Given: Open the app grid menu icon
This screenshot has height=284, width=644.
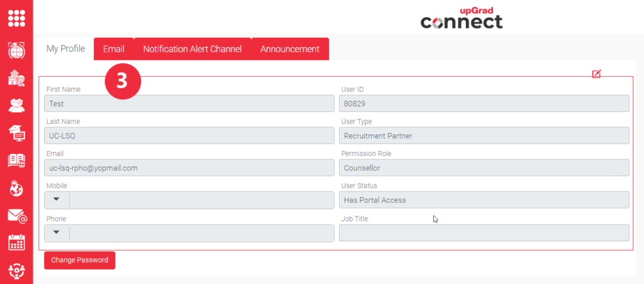Looking at the screenshot, I should [x=16, y=17].
